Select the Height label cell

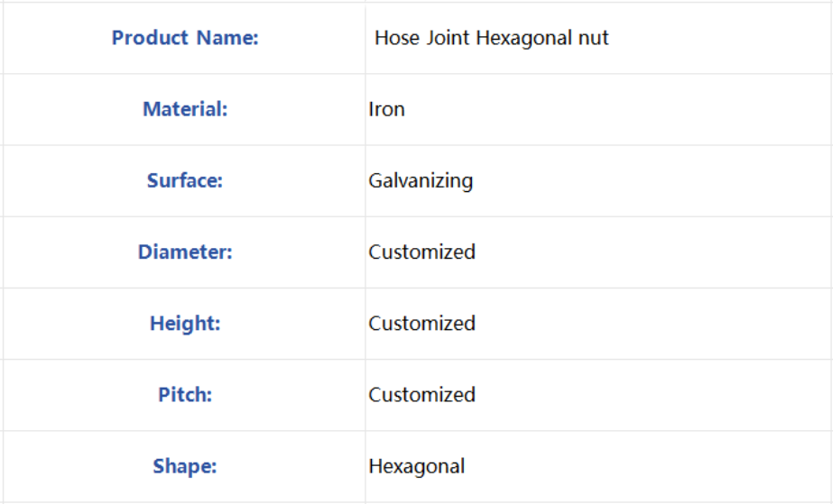tap(184, 323)
